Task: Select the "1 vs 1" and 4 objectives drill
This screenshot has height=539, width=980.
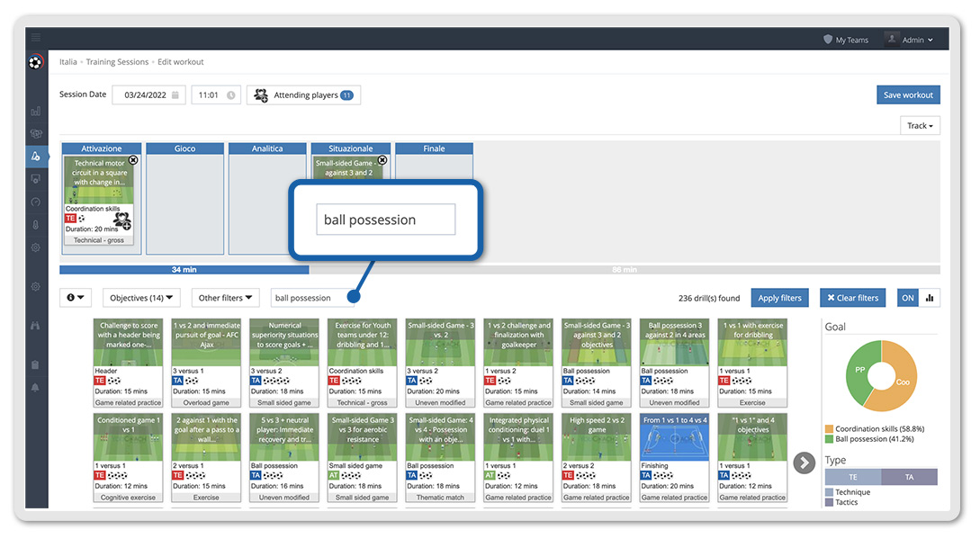Action: 752,458
